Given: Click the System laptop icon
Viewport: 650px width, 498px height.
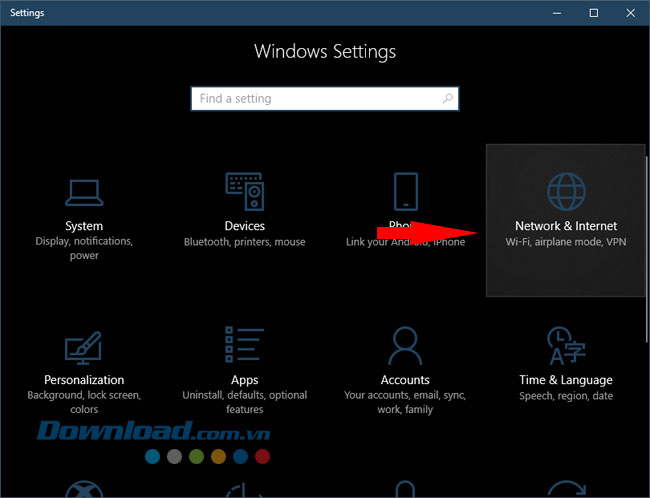Looking at the screenshot, I should (84, 190).
